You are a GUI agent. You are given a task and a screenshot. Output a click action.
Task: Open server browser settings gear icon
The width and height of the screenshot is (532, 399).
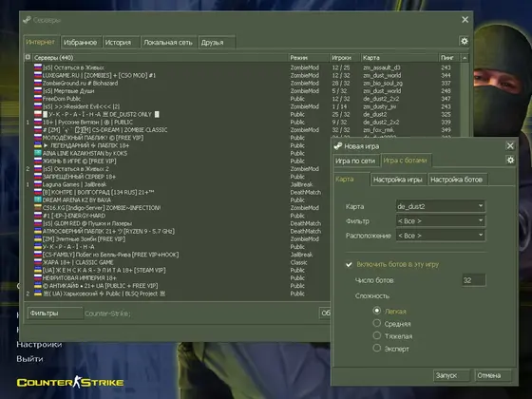coord(465,42)
